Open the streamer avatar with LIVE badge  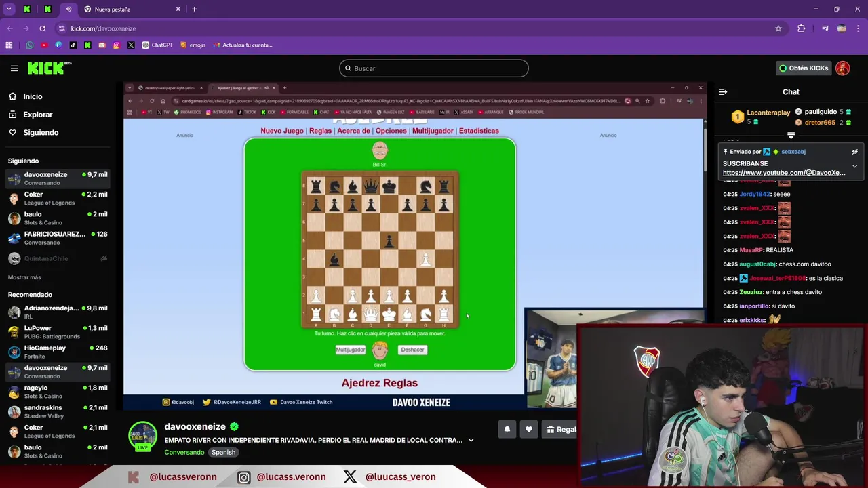tap(142, 436)
